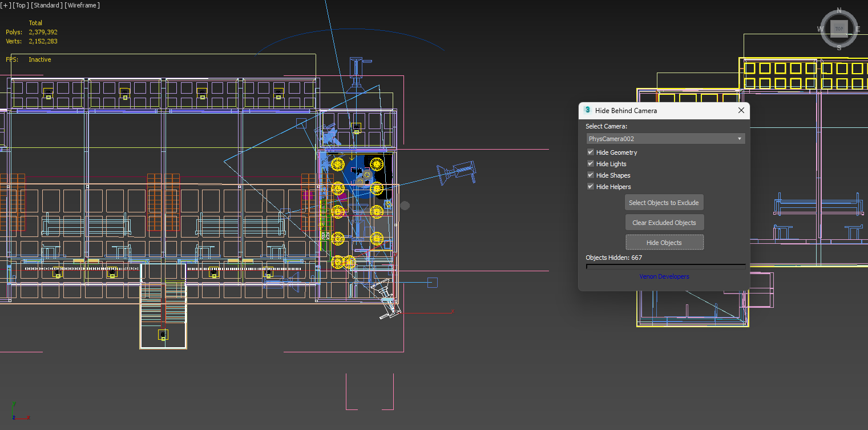Image resolution: width=868 pixels, height=430 pixels.
Task: Open the [+] viewport general menu
Action: [x=6, y=5]
